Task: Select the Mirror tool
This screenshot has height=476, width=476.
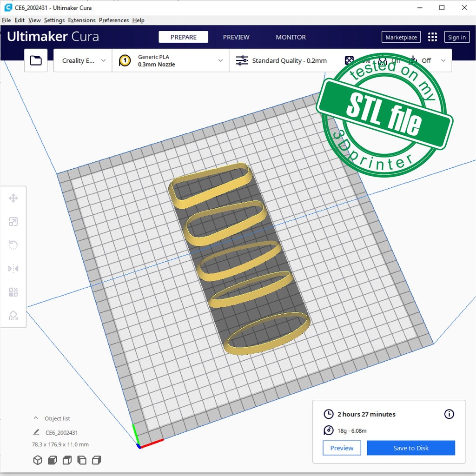Action: point(13,269)
